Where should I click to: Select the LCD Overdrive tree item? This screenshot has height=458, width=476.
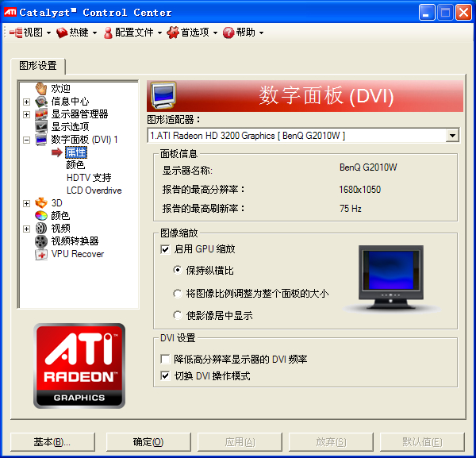94,191
